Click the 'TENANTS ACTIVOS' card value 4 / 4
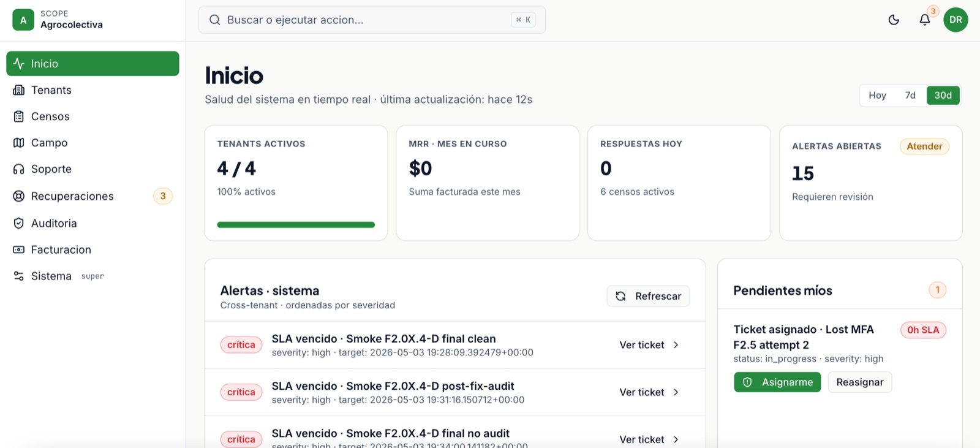 (236, 169)
